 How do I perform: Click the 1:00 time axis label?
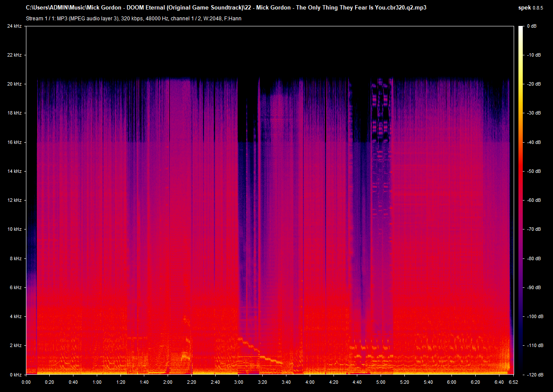[97, 382]
